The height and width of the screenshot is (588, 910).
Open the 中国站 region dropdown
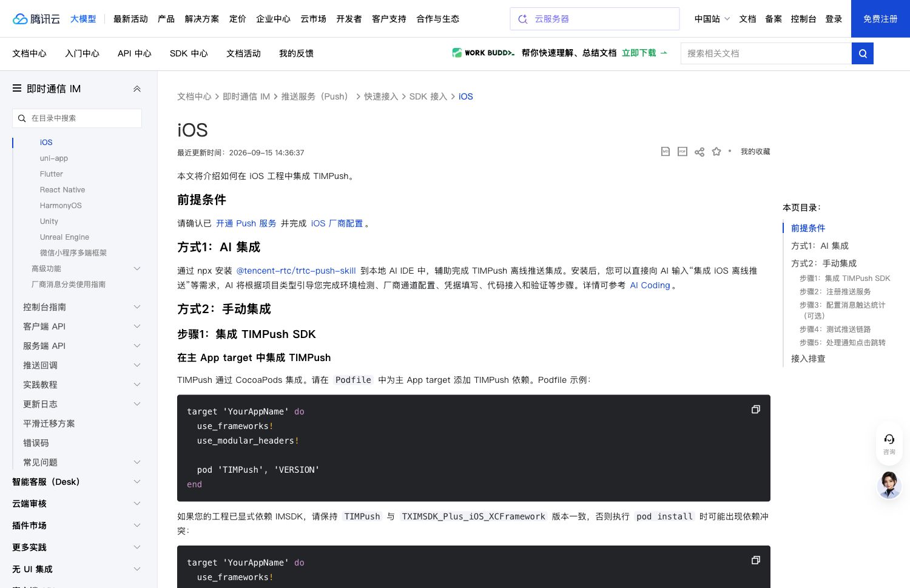[x=712, y=19]
